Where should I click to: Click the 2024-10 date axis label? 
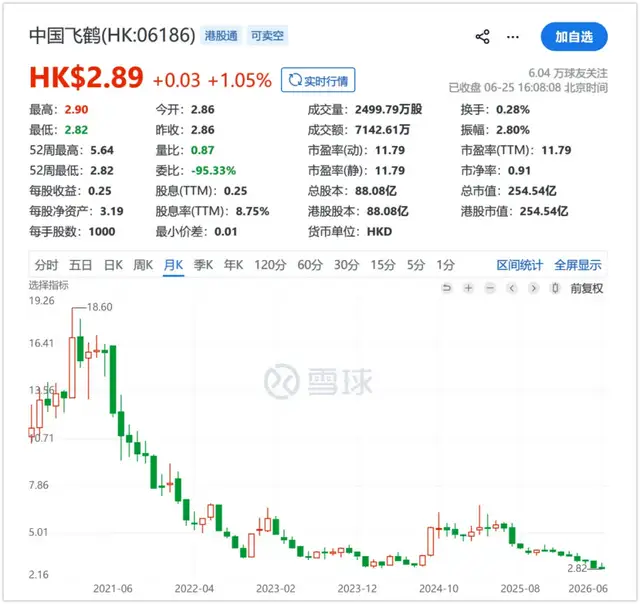click(x=438, y=588)
